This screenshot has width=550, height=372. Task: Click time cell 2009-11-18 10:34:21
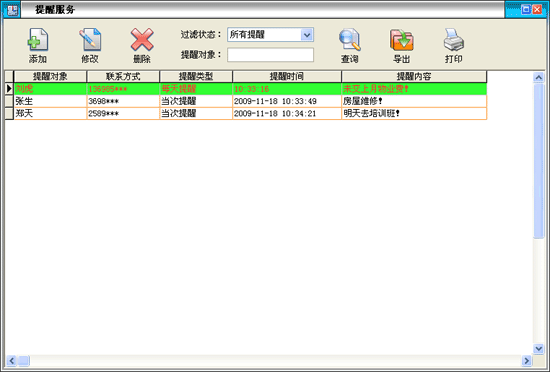click(287, 114)
